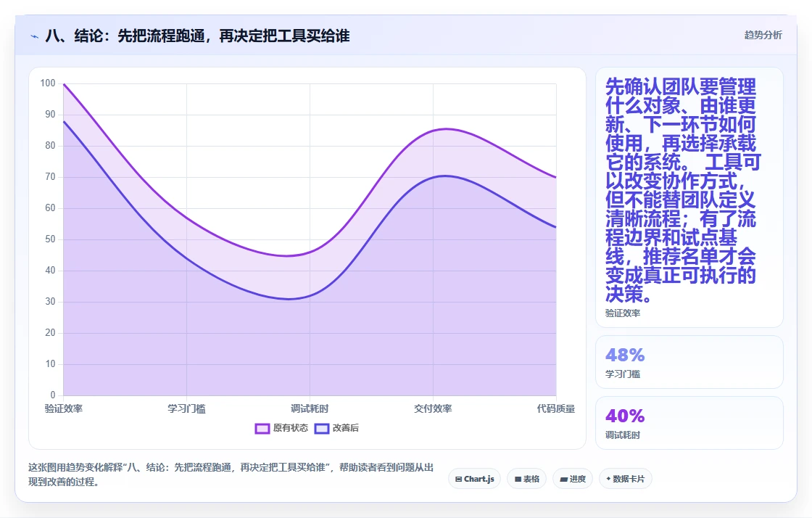Click the 改善后 legend label
This screenshot has width=812, height=518.
tap(345, 428)
